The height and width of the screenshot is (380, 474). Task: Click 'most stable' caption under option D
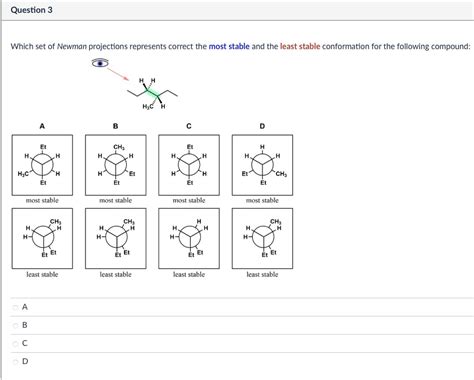262,200
